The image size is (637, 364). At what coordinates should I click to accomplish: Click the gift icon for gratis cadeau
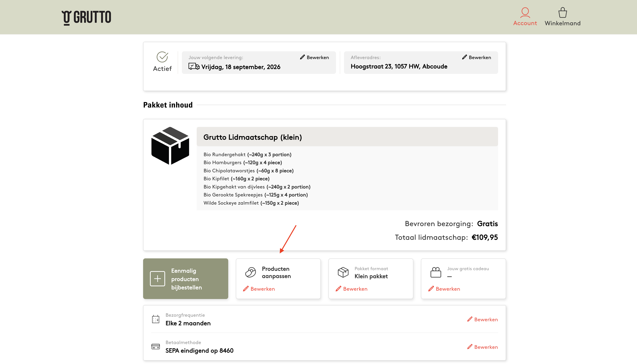point(436,272)
